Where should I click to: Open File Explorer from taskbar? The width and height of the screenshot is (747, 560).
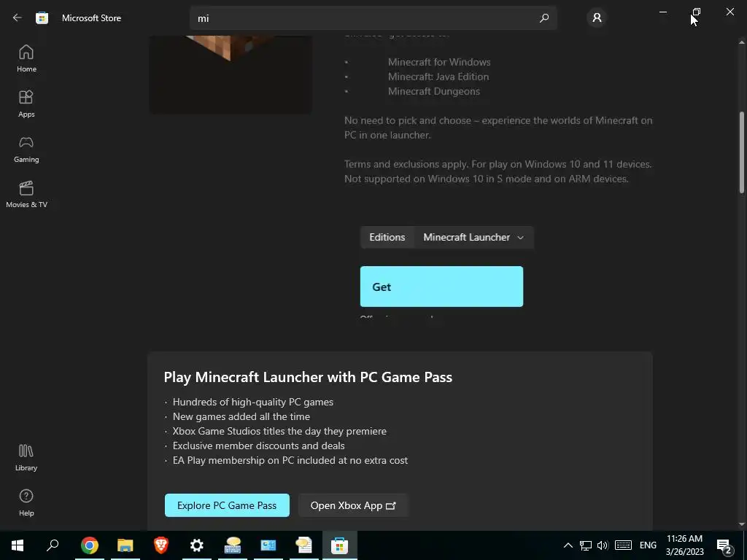[x=125, y=545]
